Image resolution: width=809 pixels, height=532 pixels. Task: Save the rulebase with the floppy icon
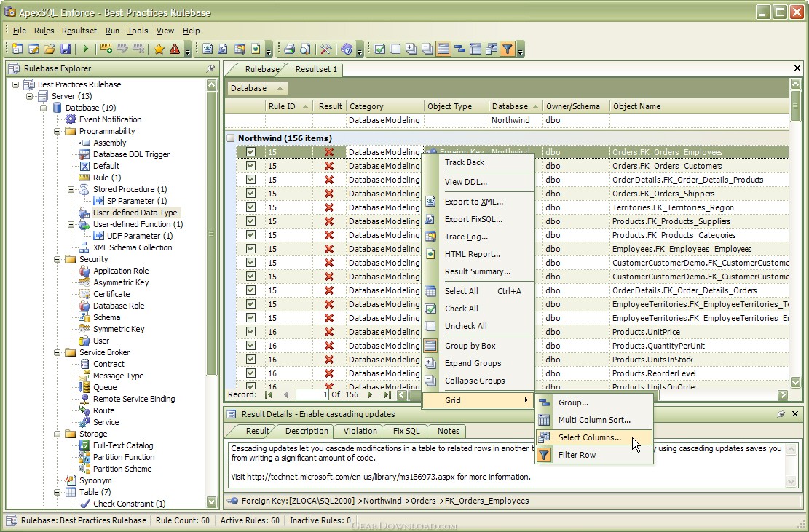point(66,49)
